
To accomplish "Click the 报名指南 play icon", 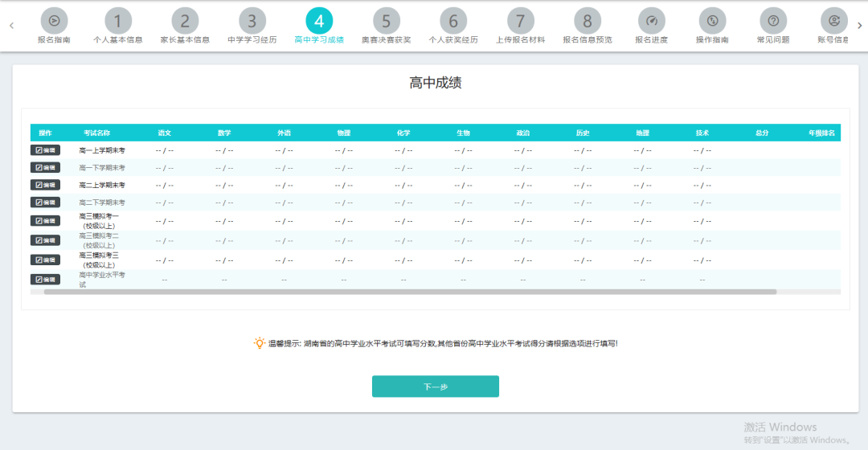I will 54,21.
